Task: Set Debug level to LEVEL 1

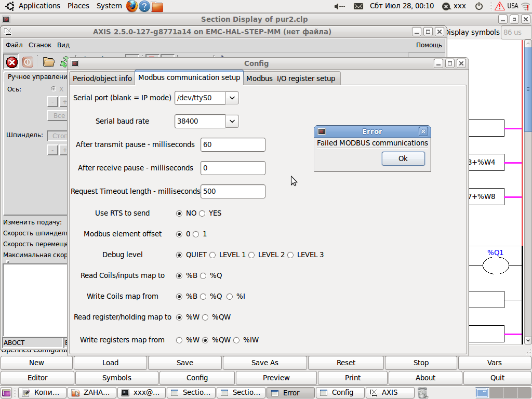Action: (212, 255)
